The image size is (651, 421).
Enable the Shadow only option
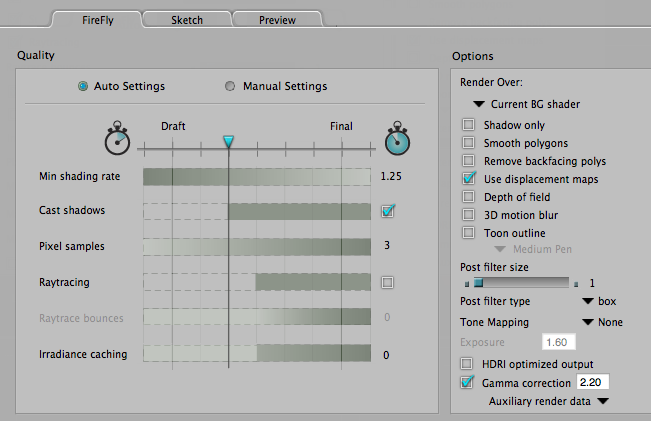pyautogui.click(x=469, y=125)
